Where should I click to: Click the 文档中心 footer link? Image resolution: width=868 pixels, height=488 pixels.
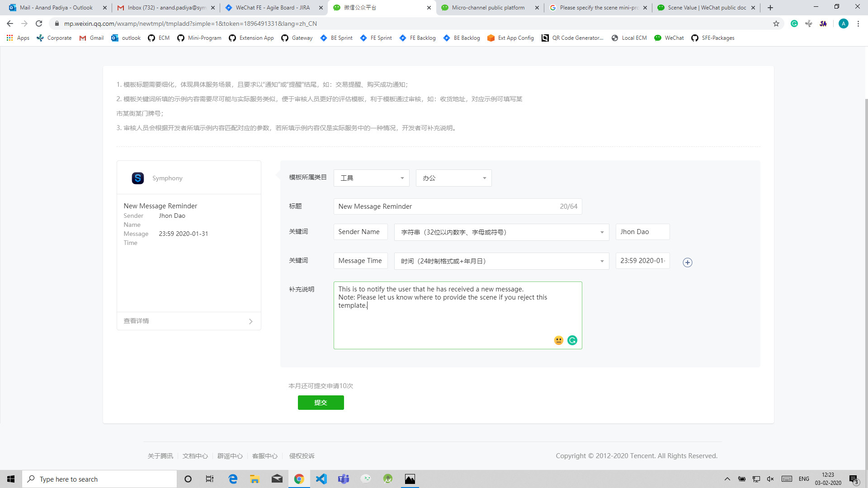pos(195,456)
